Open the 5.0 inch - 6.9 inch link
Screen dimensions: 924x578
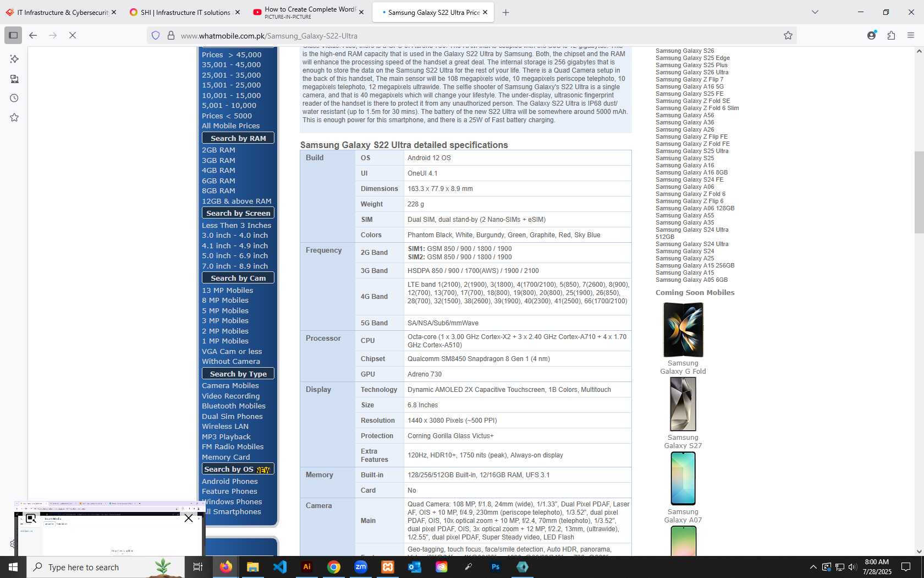point(235,255)
